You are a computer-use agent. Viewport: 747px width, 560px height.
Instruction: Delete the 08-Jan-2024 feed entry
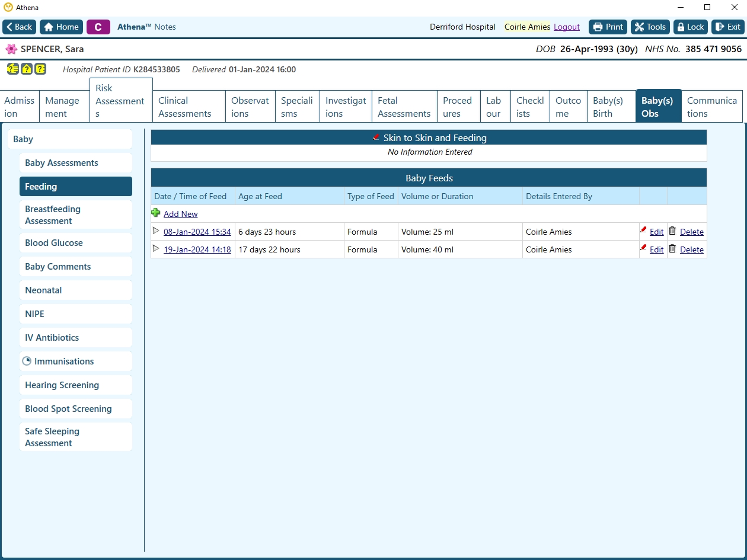tap(692, 232)
